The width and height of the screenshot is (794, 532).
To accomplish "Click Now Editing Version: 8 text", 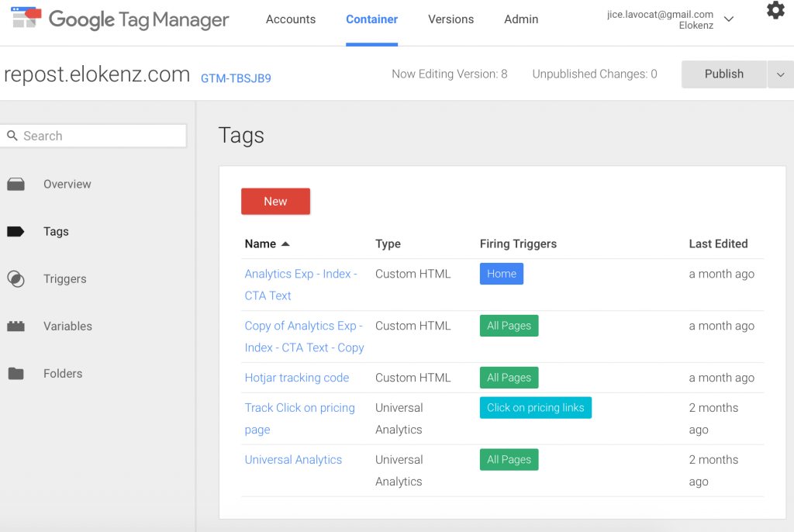I will pos(449,74).
